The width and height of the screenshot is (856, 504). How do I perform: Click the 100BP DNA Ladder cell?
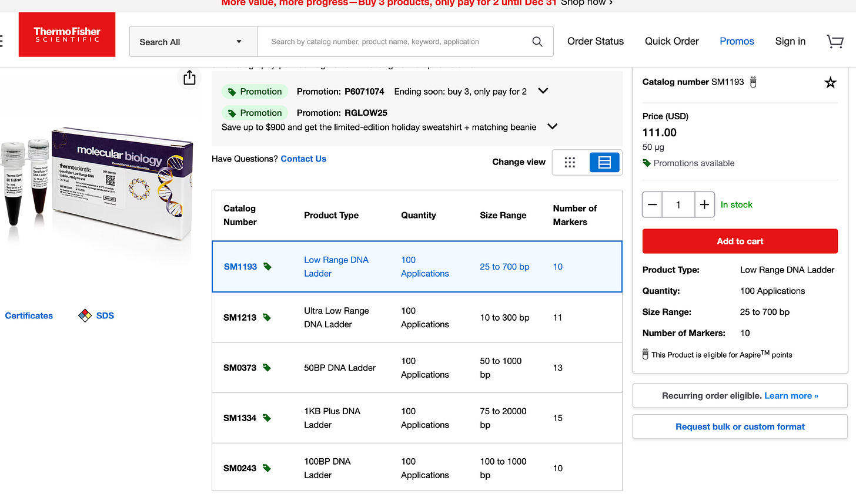[x=327, y=468]
